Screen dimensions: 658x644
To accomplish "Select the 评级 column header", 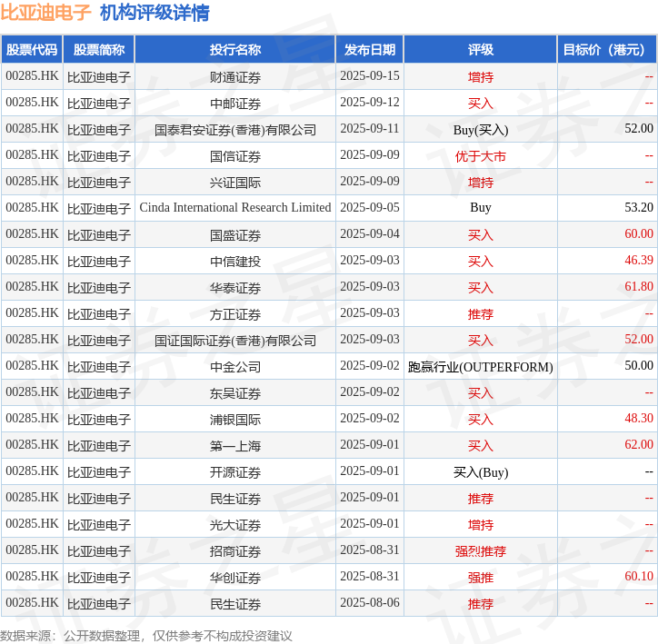I will 481,49.
